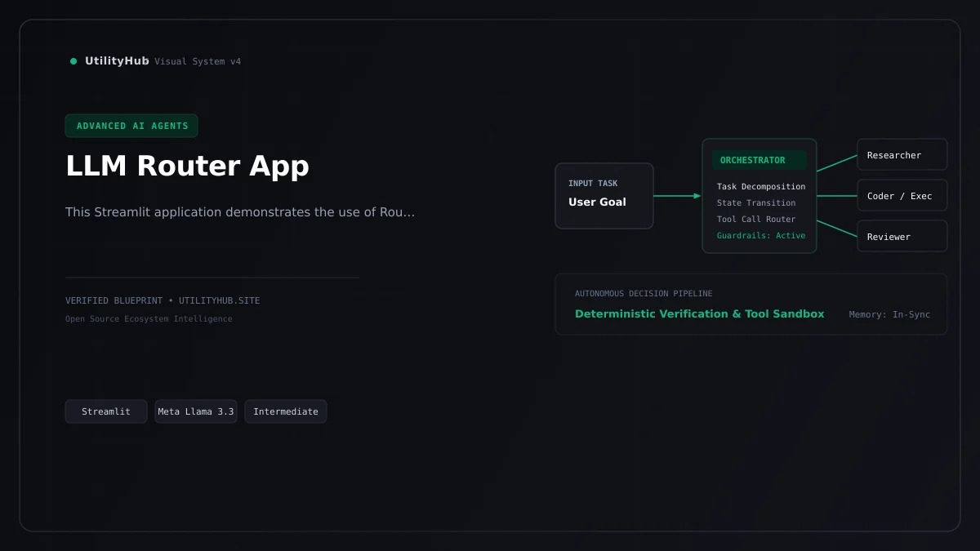
Task: Click the ORCHESTRATOR header
Action: click(759, 160)
